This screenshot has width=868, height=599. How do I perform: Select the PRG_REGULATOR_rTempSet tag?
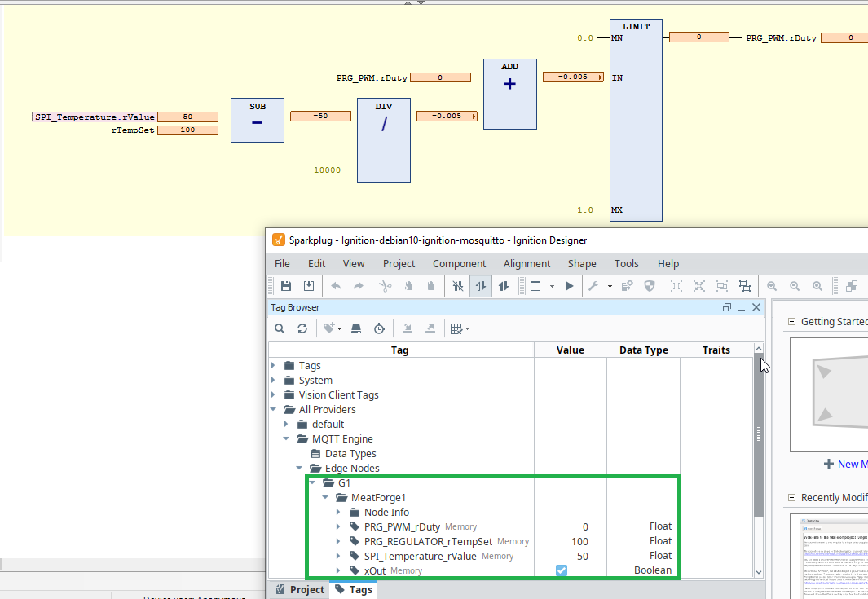point(428,541)
